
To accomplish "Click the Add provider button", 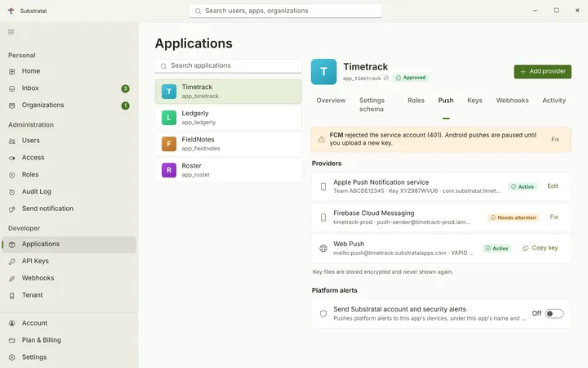I will (x=542, y=71).
